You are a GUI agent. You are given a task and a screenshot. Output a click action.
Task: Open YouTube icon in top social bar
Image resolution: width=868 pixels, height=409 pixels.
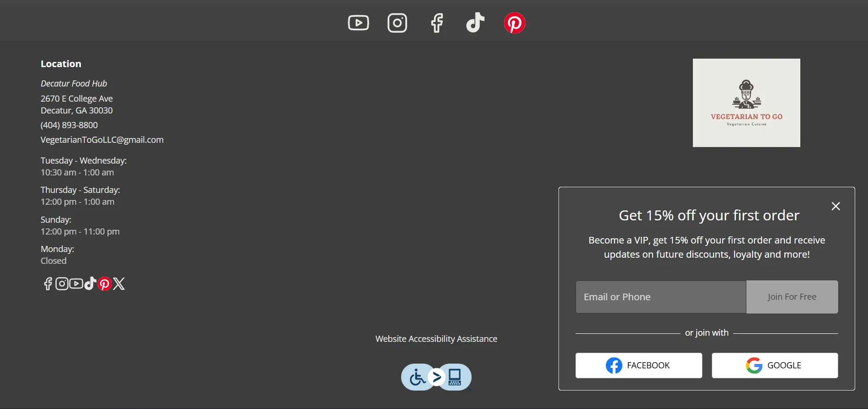(358, 23)
